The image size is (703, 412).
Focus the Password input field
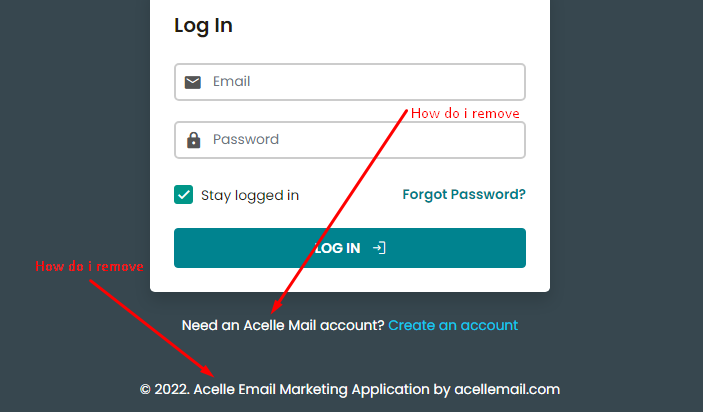pos(350,140)
